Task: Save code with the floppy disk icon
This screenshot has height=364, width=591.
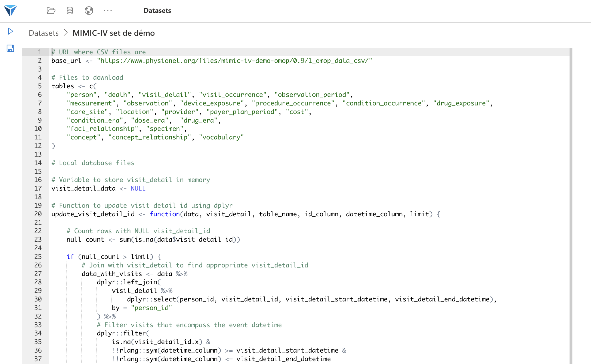Action: pyautogui.click(x=10, y=48)
